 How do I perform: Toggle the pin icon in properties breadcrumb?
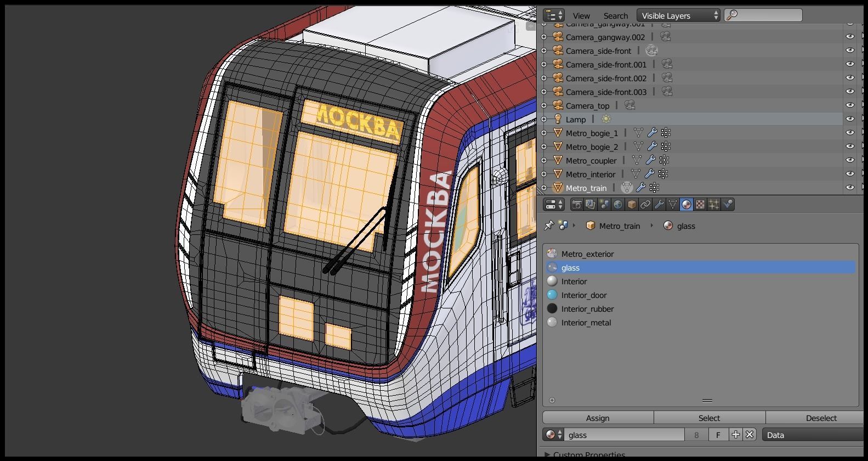(x=549, y=226)
